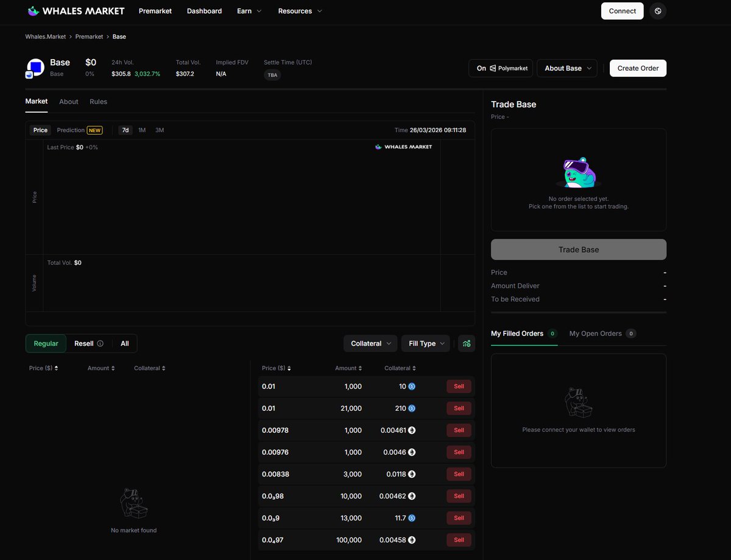The image size is (731, 560).
Task: Click the ETH coin icon beside 0.0046 collateral
Action: coord(412,452)
